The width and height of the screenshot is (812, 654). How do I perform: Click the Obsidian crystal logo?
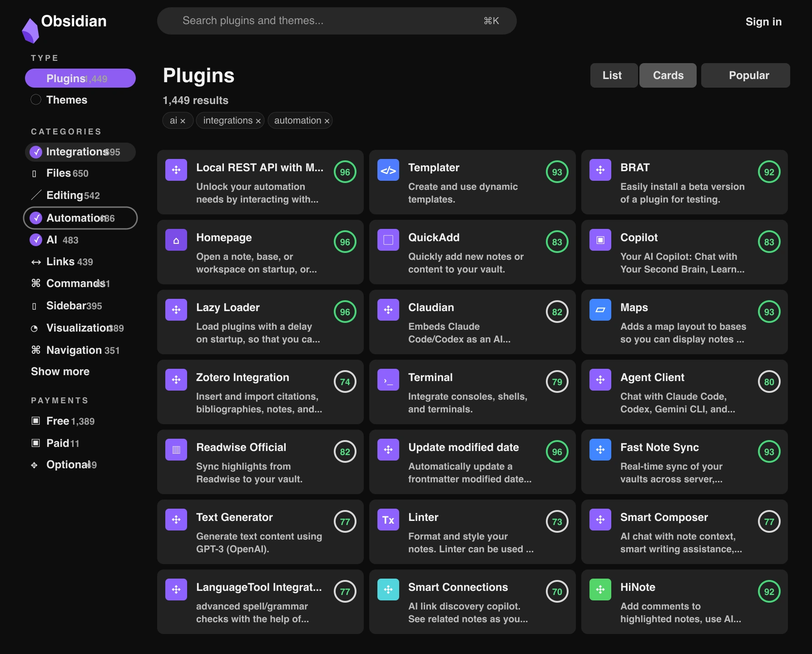pyautogui.click(x=30, y=31)
